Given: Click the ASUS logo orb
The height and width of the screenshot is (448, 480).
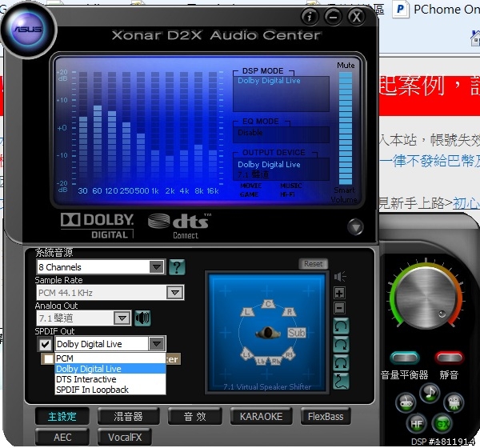Looking at the screenshot, I should (x=28, y=30).
